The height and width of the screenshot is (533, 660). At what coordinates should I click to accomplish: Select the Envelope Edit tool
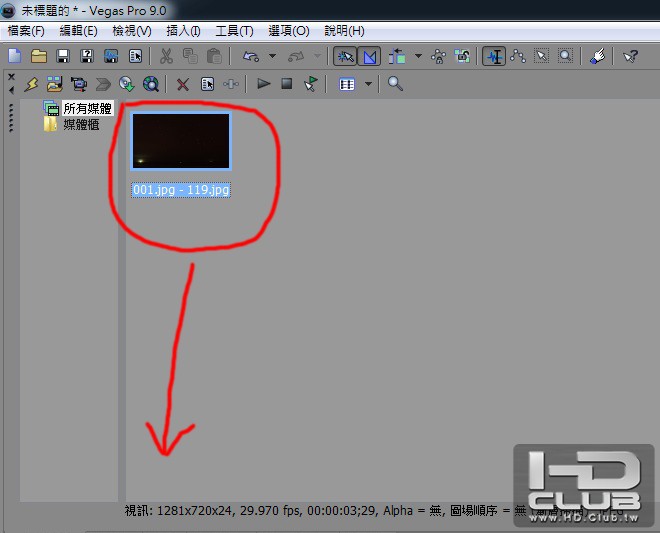(518, 56)
